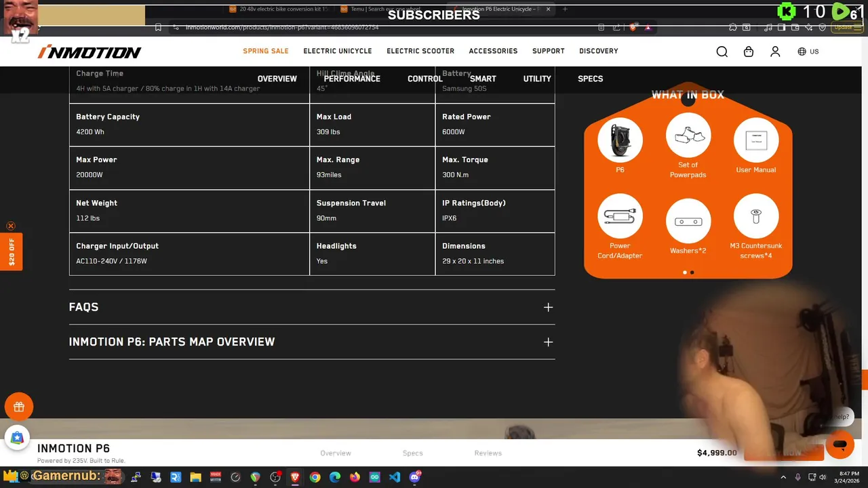The image size is (868, 488).
Task: Open the ELECTRIC UNICYCLE menu
Action: coord(338,51)
